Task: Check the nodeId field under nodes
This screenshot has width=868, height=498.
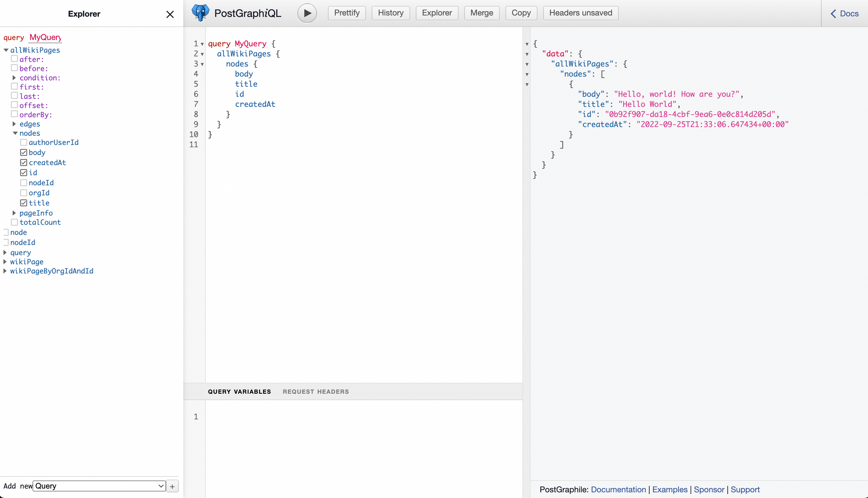Action: point(23,183)
